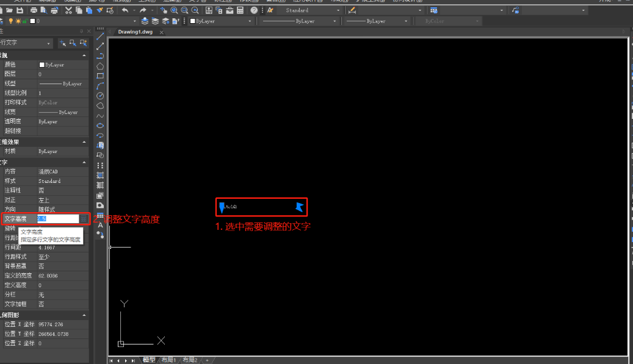Image resolution: width=633 pixels, height=364 pixels.
Task: Click the Select Objects icon in properties panel
Action: tap(73, 43)
